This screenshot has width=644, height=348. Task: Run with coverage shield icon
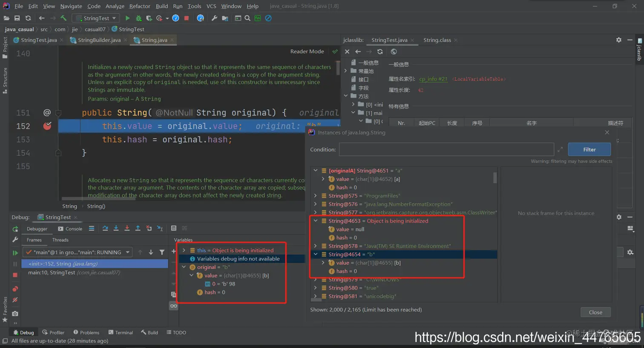pyautogui.click(x=149, y=18)
